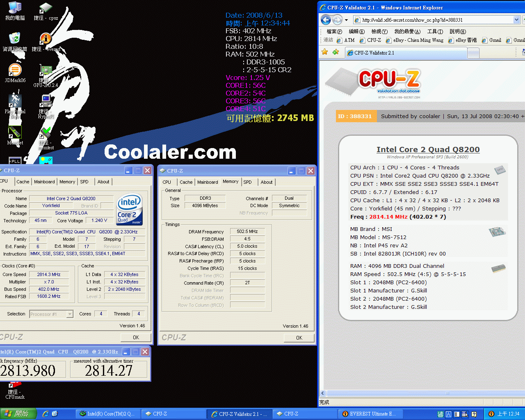Expand the address bar URL history dropdown

coord(516,20)
